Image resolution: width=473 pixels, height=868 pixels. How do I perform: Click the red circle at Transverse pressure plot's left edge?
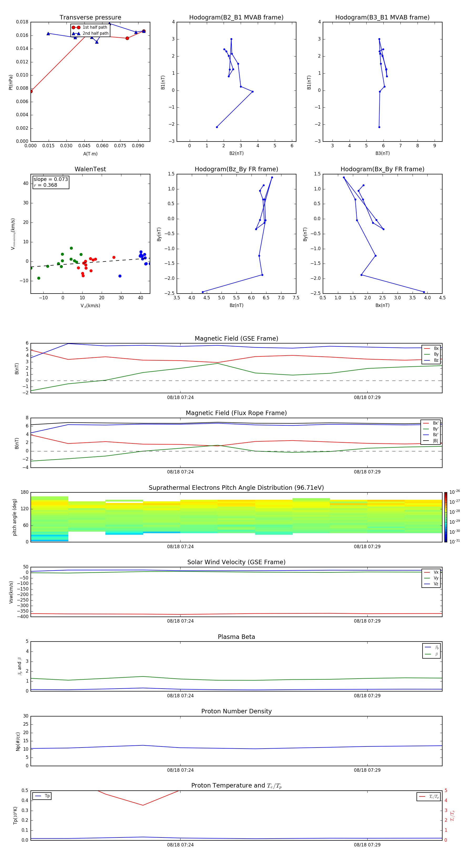pyautogui.click(x=31, y=91)
